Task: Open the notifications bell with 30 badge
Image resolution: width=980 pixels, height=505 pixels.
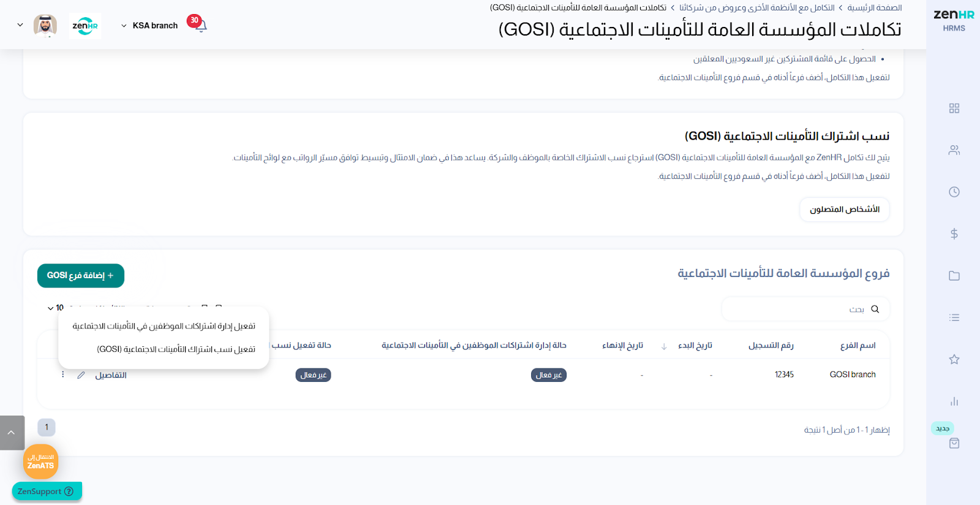Action: 200,25
